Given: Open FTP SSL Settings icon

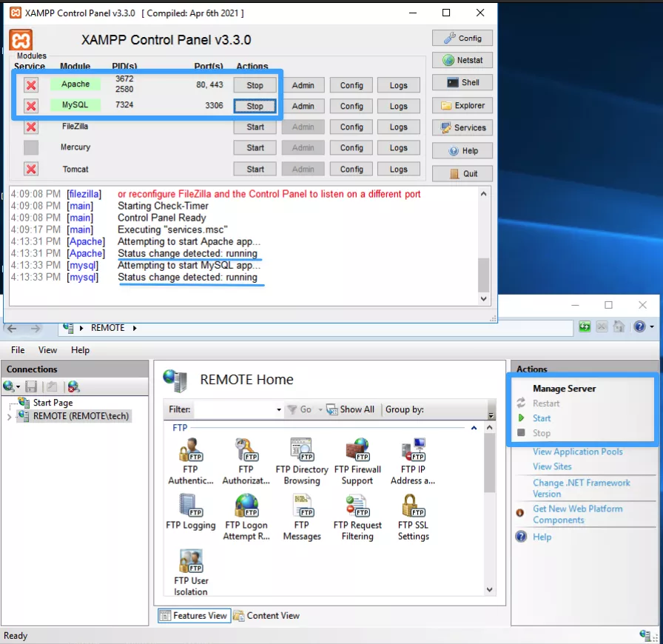Looking at the screenshot, I should [x=413, y=516].
